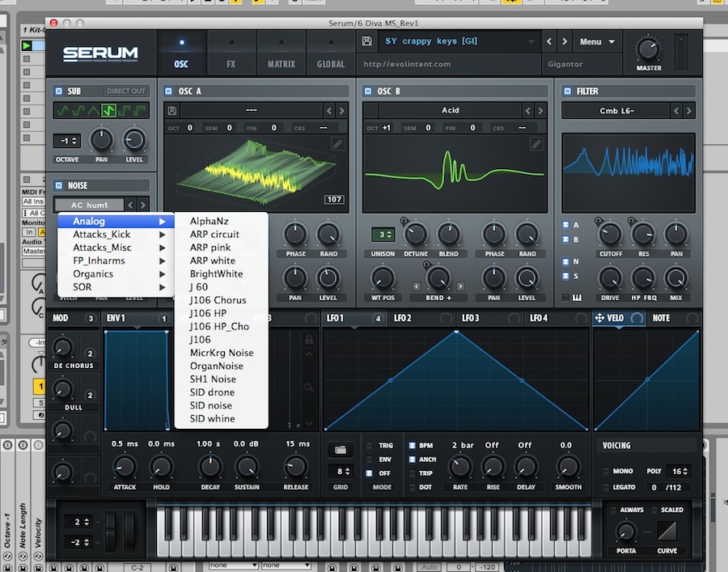Toggle filter routing for oscillator A
Screen dimensions: 728x572
tap(566, 225)
